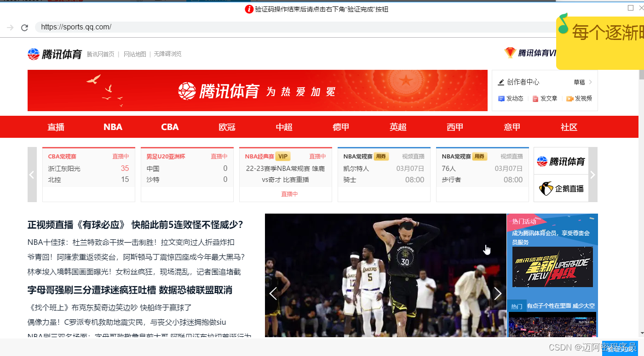
Task: Open the 草稿 drafts chevron
Action: (x=590, y=82)
